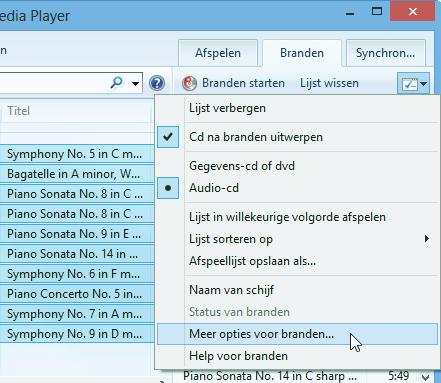Click the burn list scroll down arrow
441x383 pixels.
pyautogui.click(x=425, y=377)
